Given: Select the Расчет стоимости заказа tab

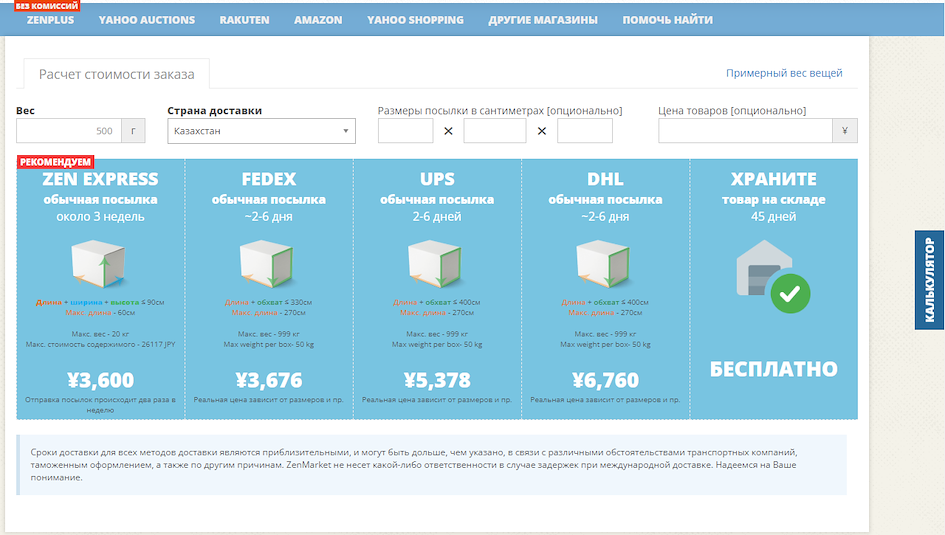Looking at the screenshot, I should tap(116, 74).
